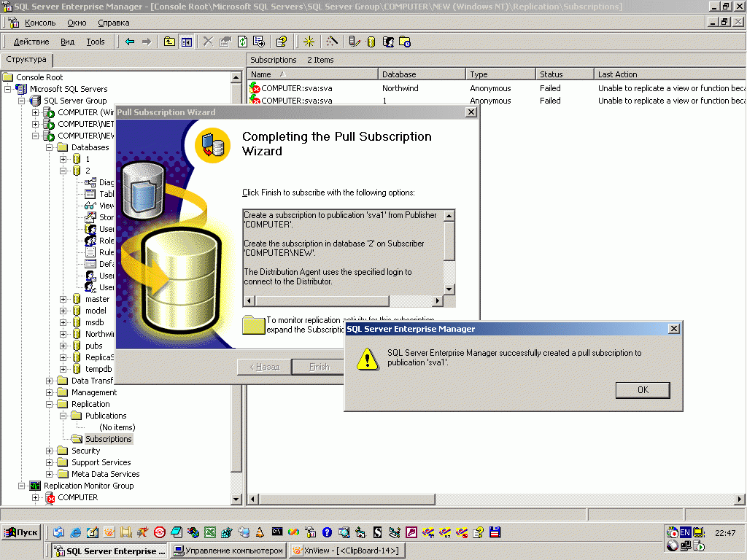Click the Finish button in wizard
The image size is (747, 560).
318,367
